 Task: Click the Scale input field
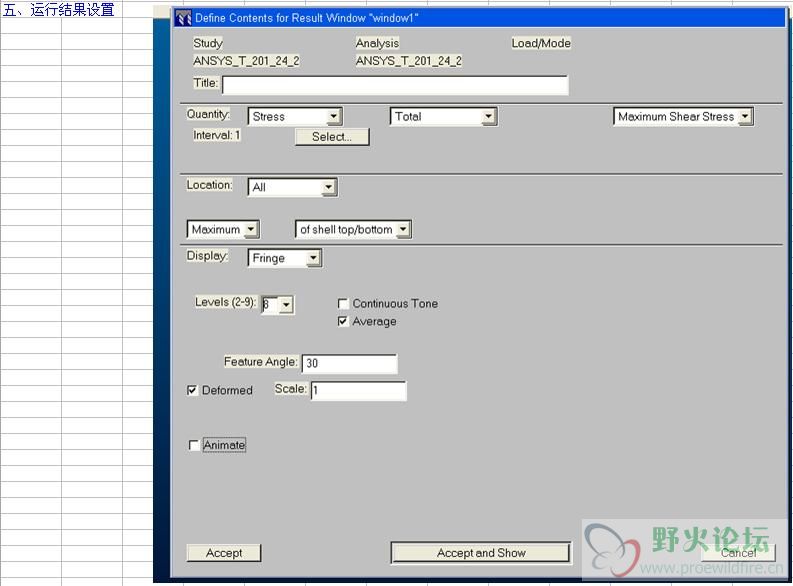click(x=359, y=390)
